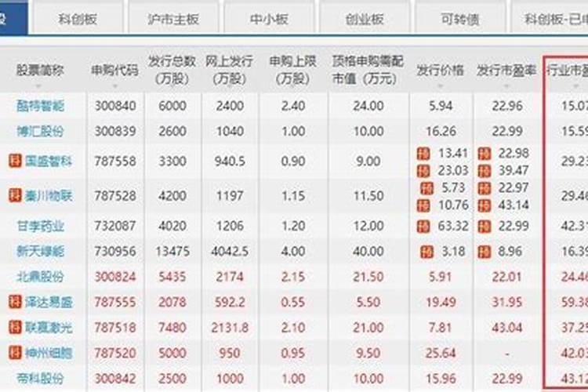Click the orange badge beside 国盛智科
This screenshot has height=392, width=588.
pos(15,161)
